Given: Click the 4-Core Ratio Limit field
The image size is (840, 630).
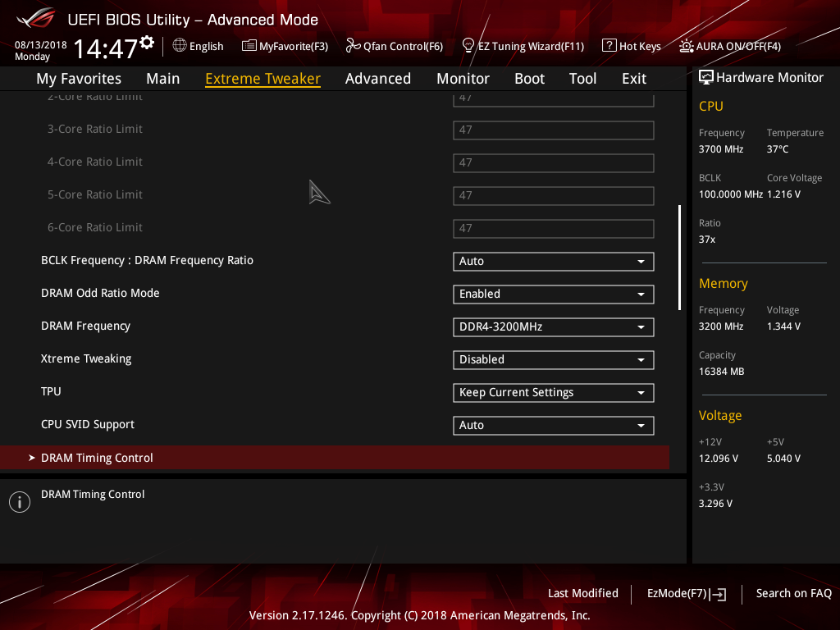Looking at the screenshot, I should (554, 163).
